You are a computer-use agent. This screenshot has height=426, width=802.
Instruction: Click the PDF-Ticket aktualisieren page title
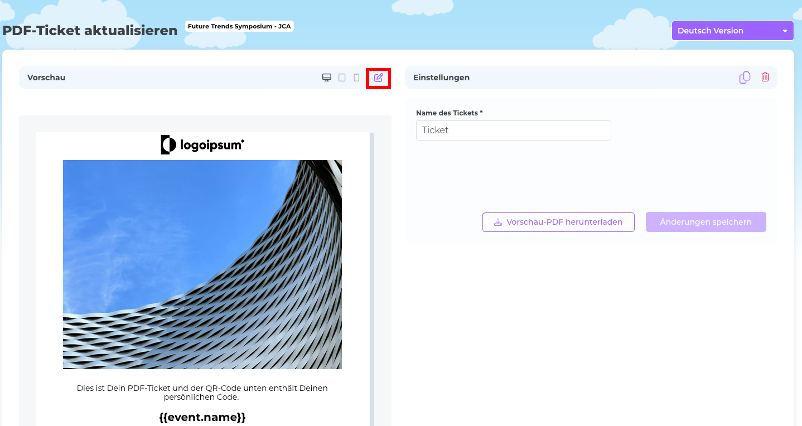pos(90,30)
